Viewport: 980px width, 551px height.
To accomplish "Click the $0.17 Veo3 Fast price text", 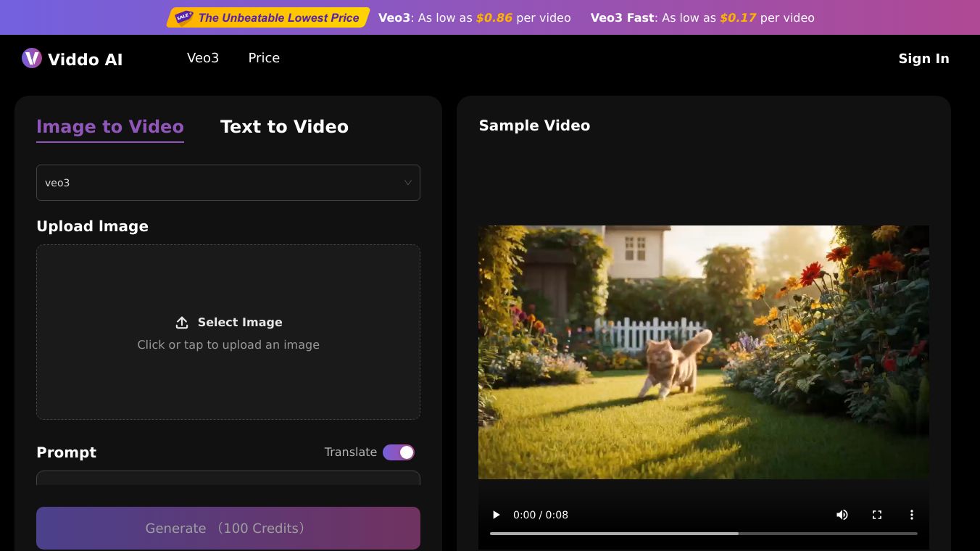I will pyautogui.click(x=738, y=17).
